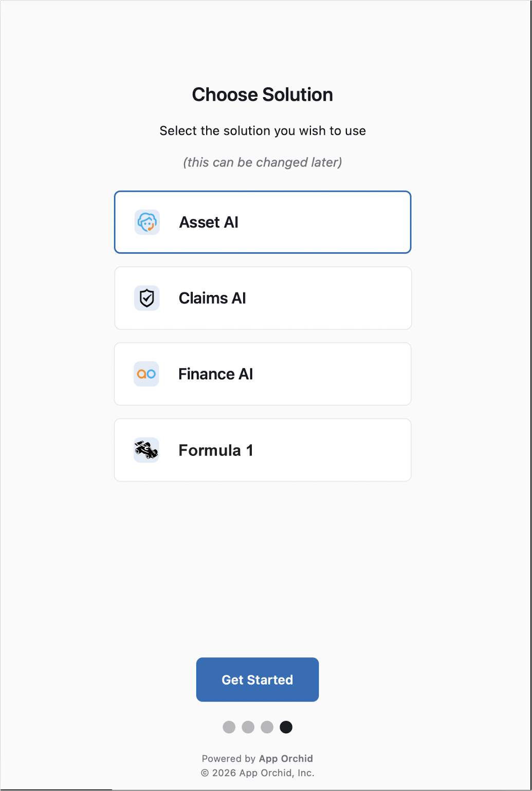Click empty right side of Formula 1 card
Image resolution: width=532 pixels, height=791 pixels.
coord(350,450)
